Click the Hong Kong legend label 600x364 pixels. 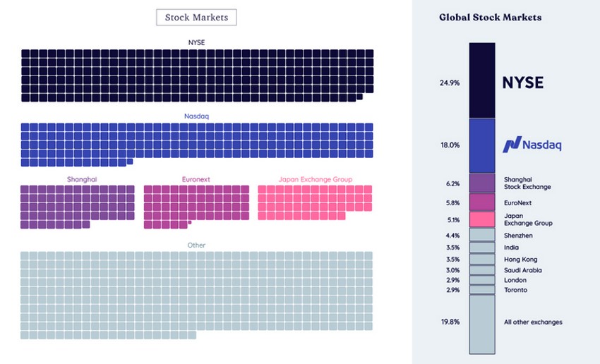520,260
